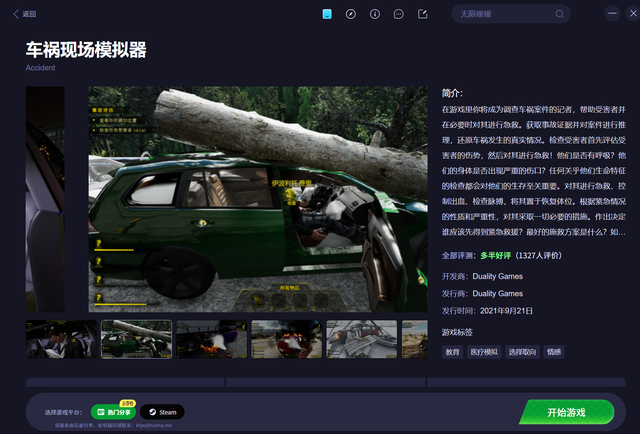Minimize the window

pyautogui.click(x=611, y=14)
